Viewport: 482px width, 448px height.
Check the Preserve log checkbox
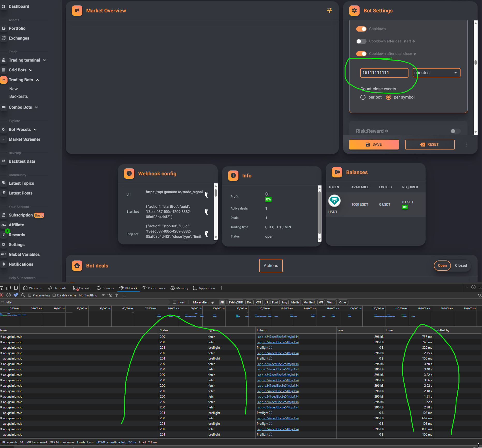point(30,295)
